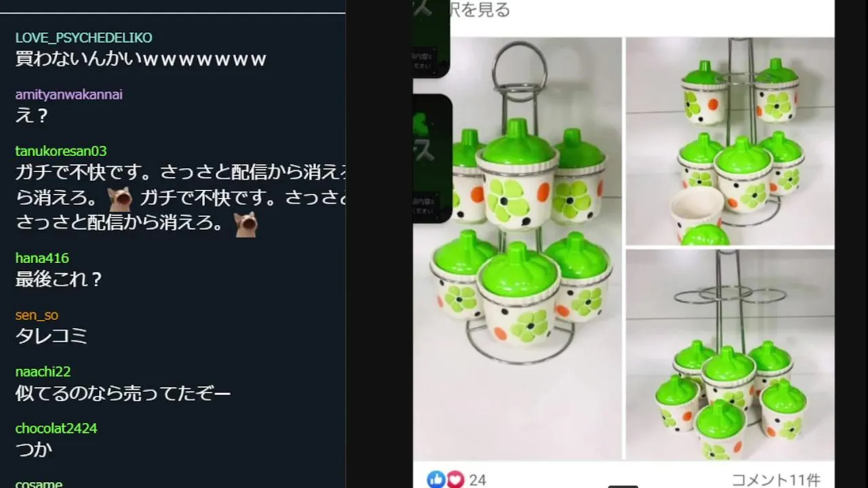The height and width of the screenshot is (488, 868).
Task: Select username naachi22 in chat
Action: tap(43, 371)
